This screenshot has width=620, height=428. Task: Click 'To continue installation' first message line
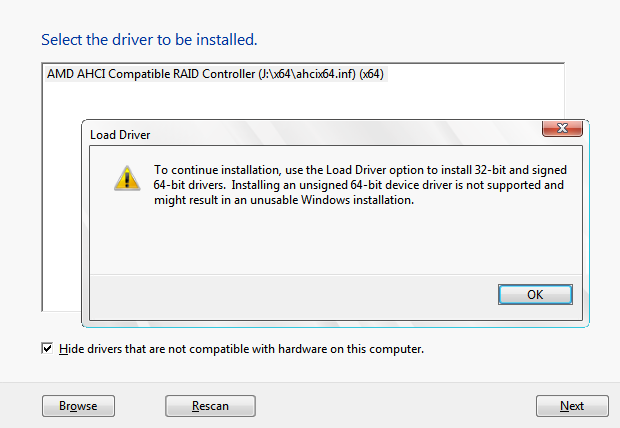tap(359, 170)
